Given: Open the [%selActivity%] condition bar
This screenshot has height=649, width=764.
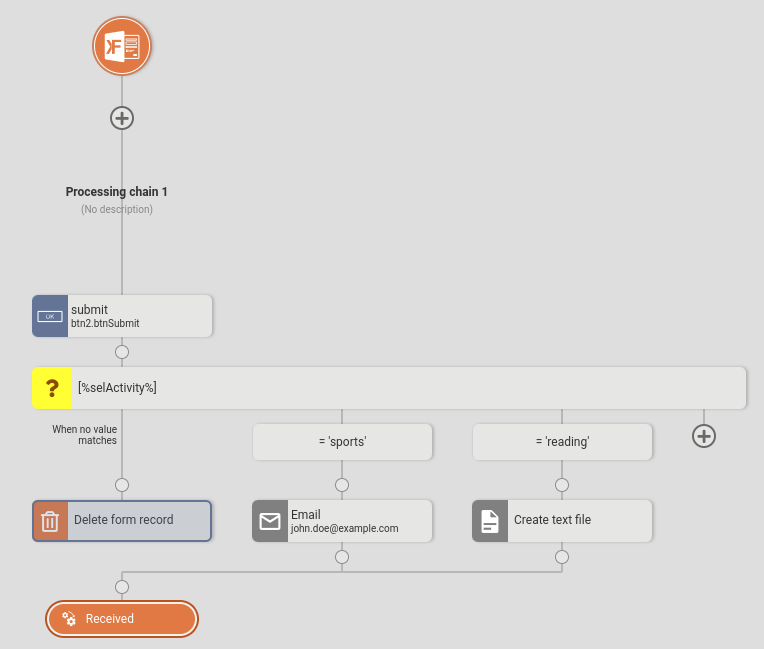Looking at the screenshot, I should (x=400, y=388).
